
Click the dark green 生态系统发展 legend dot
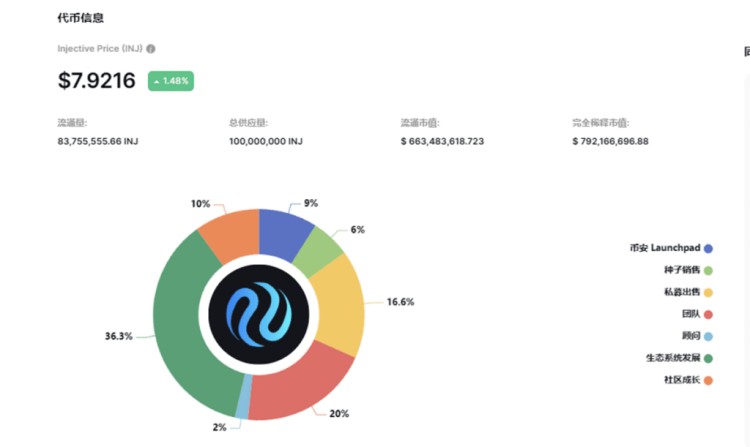point(708,359)
